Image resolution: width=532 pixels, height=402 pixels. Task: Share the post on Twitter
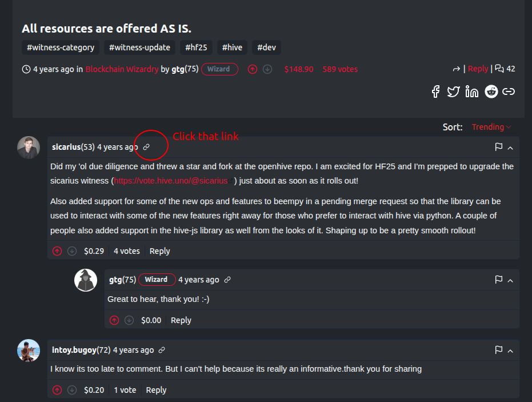click(x=453, y=91)
